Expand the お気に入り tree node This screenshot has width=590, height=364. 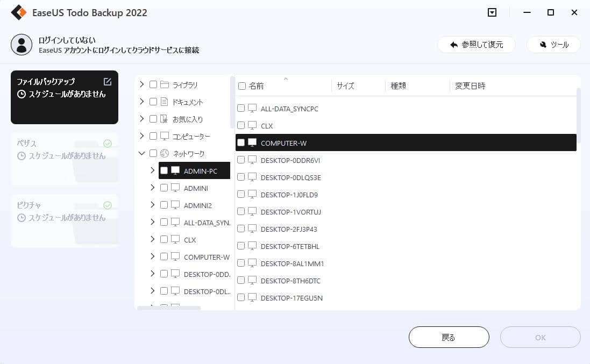coord(142,118)
